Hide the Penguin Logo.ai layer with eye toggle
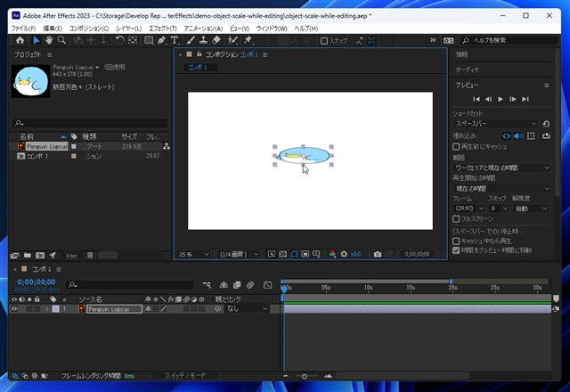 [x=13, y=308]
